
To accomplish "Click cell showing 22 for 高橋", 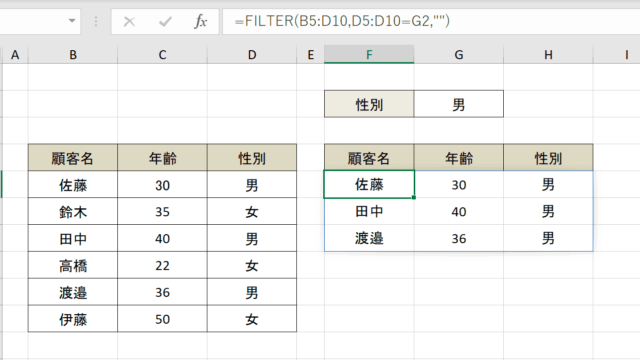I will [162, 265].
